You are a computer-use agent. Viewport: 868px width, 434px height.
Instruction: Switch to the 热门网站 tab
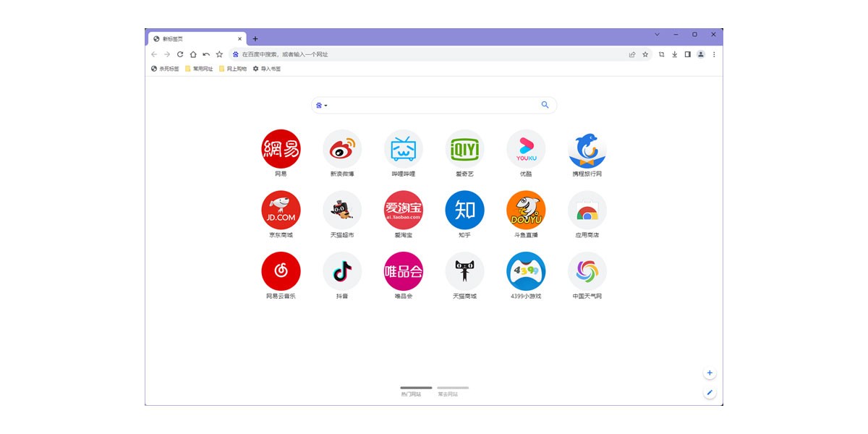click(416, 391)
